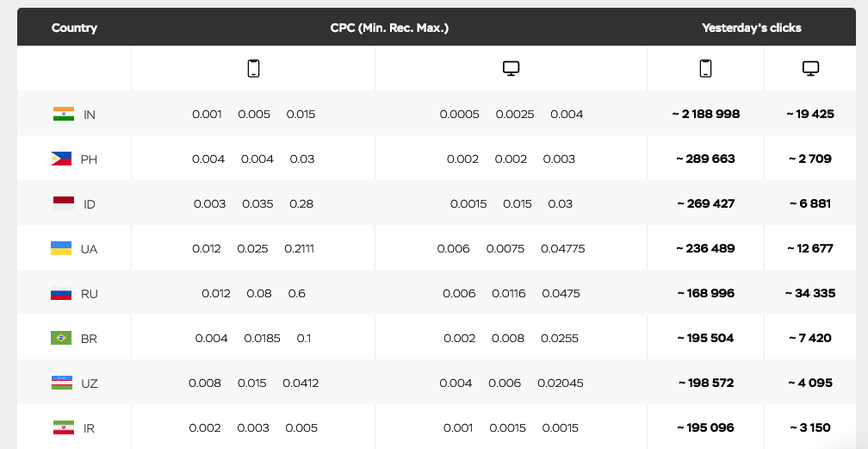The height and width of the screenshot is (449, 868).
Task: Click the Iran flag icon
Action: pyautogui.click(x=64, y=427)
